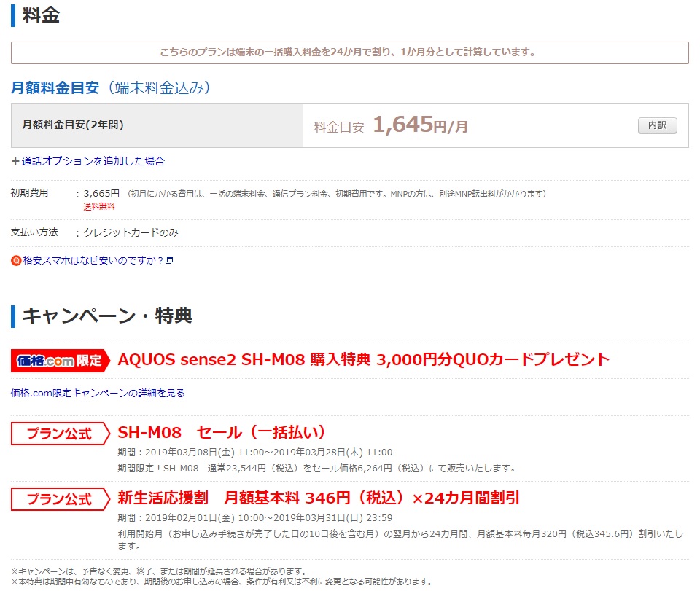
Task: Click 月額料金目安（端末料金込み）subheading
Action: pos(110,87)
